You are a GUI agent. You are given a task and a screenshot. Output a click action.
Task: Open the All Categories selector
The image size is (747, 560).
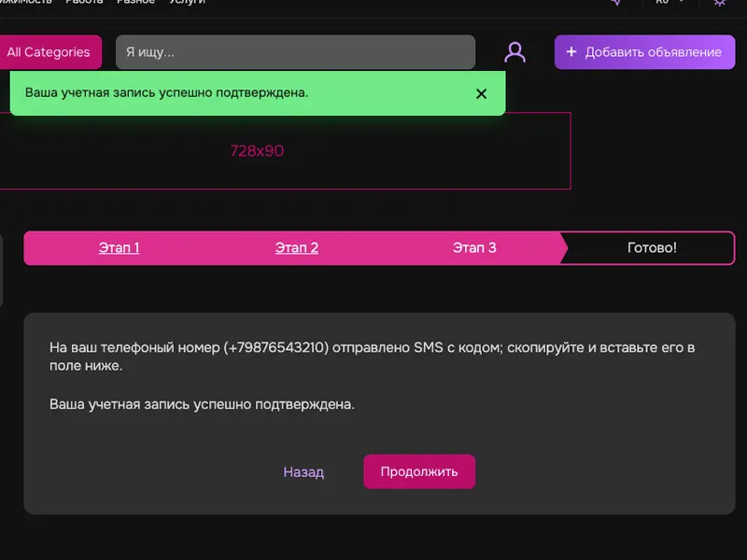pyautogui.click(x=48, y=52)
